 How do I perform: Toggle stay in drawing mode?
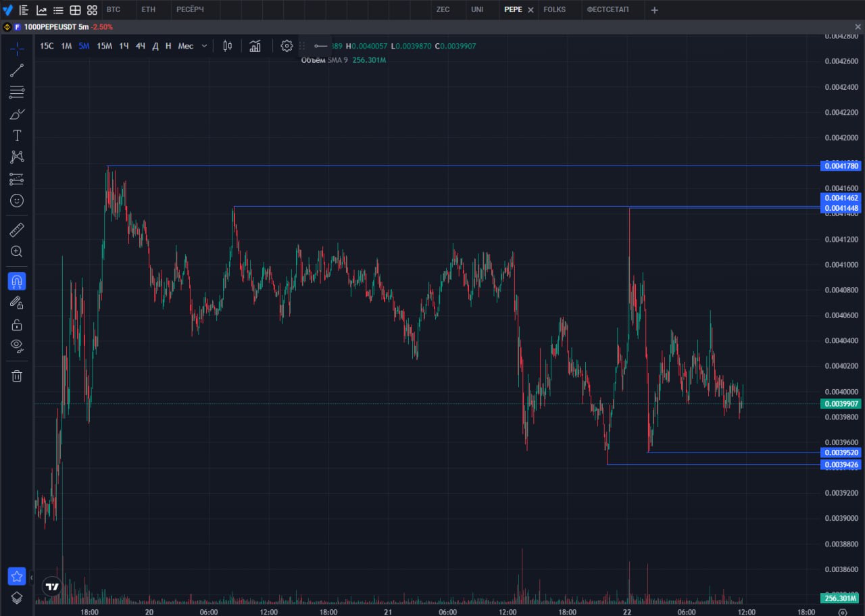[17, 303]
